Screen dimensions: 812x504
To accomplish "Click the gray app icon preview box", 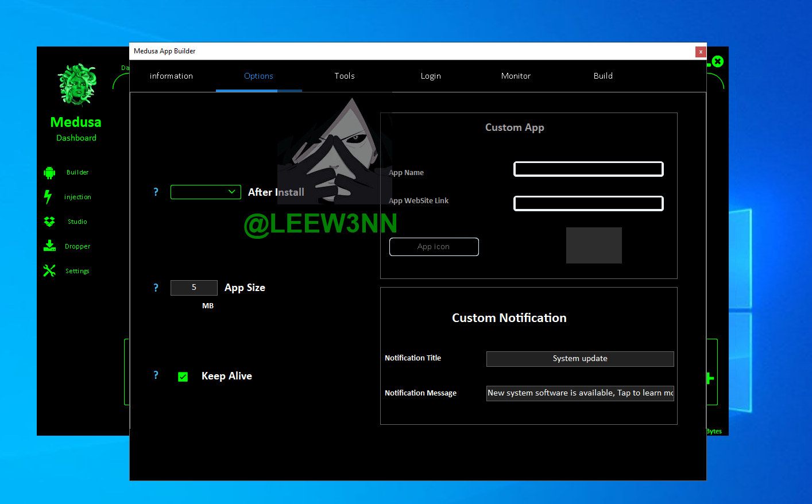I will [594, 246].
